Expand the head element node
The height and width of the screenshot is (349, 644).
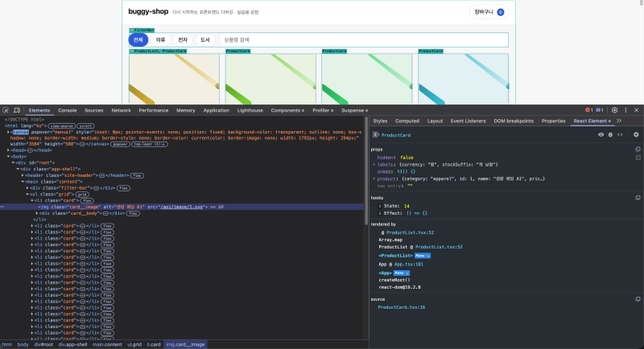tap(8, 150)
